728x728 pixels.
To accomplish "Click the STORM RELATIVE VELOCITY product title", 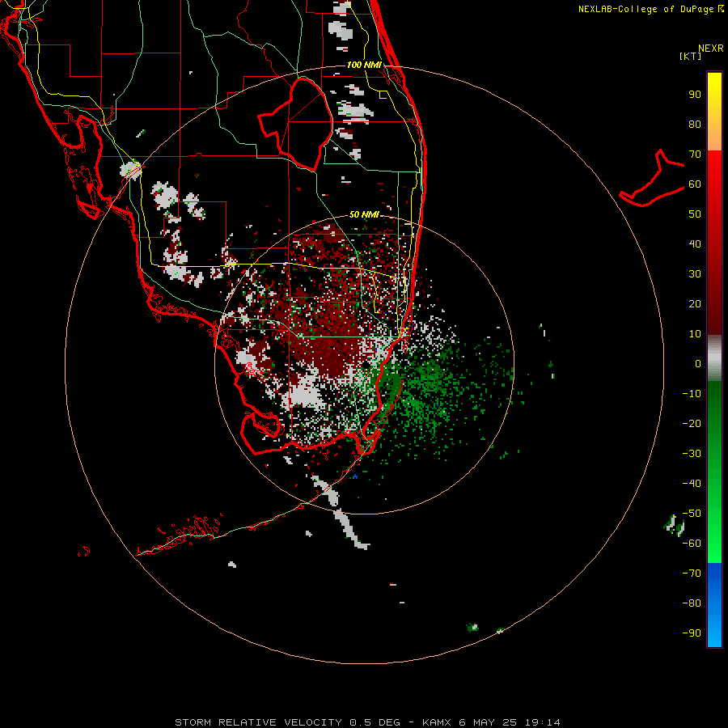I will coord(258,722).
